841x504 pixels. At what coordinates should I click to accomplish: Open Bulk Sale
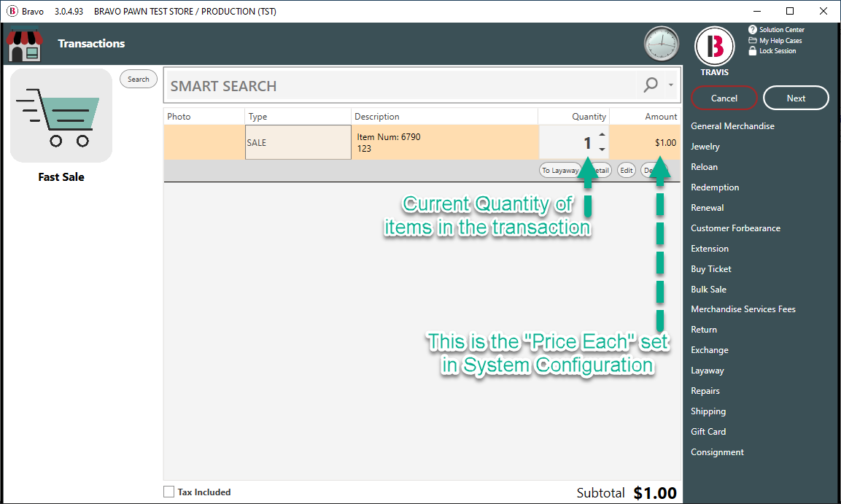tap(708, 289)
